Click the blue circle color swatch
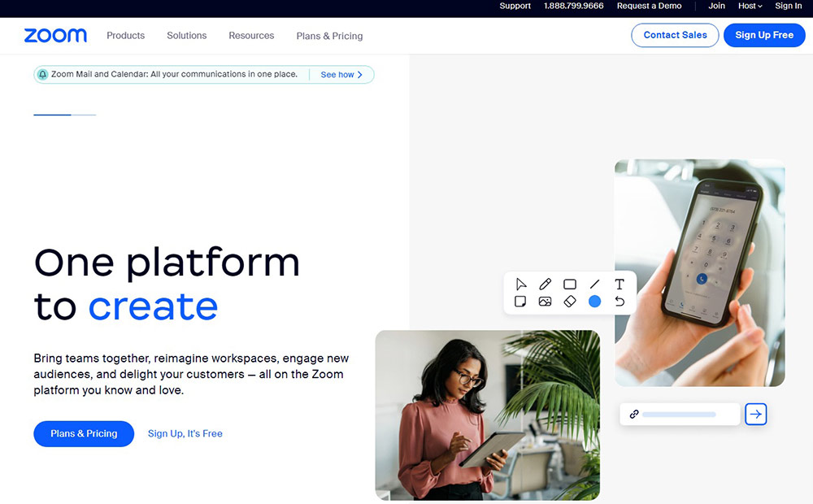Viewport: 813px width, 504px height. (595, 302)
